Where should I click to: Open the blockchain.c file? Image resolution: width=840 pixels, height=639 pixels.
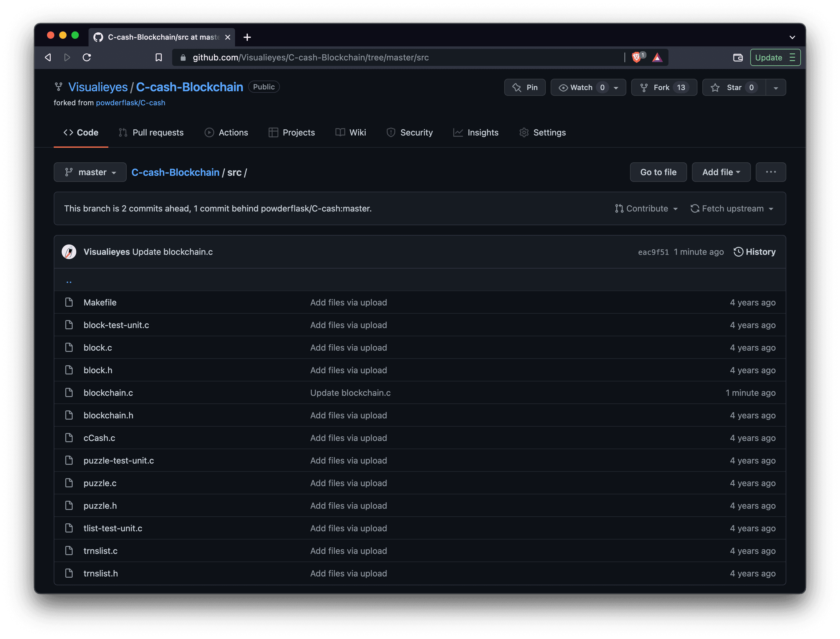[x=108, y=393]
